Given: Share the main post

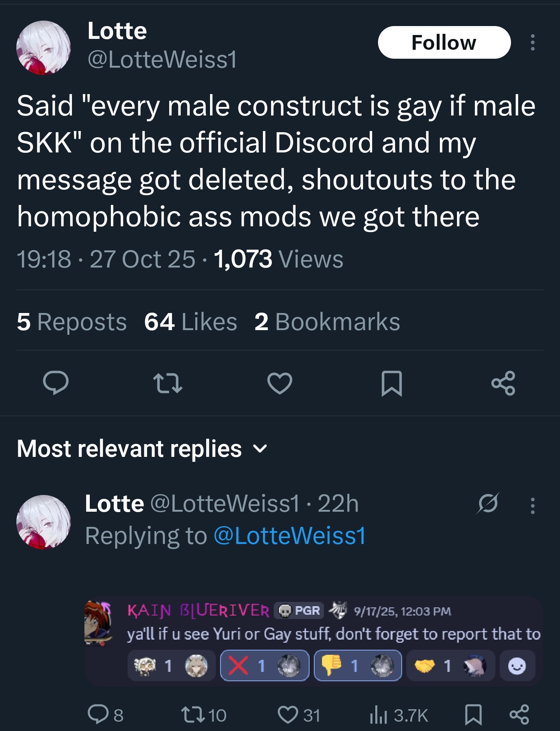Looking at the screenshot, I should [x=503, y=383].
